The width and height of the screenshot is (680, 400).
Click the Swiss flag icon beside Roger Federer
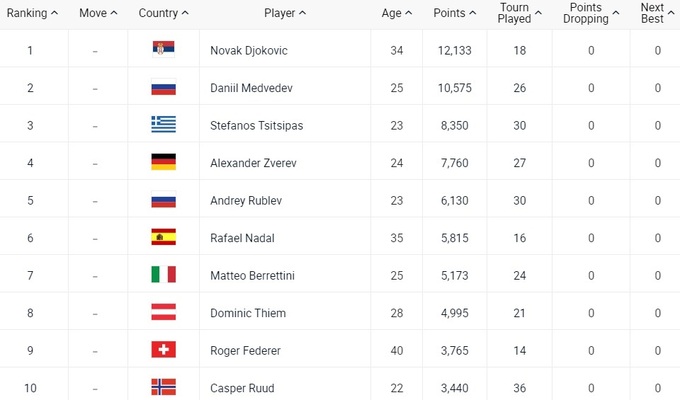click(x=163, y=349)
